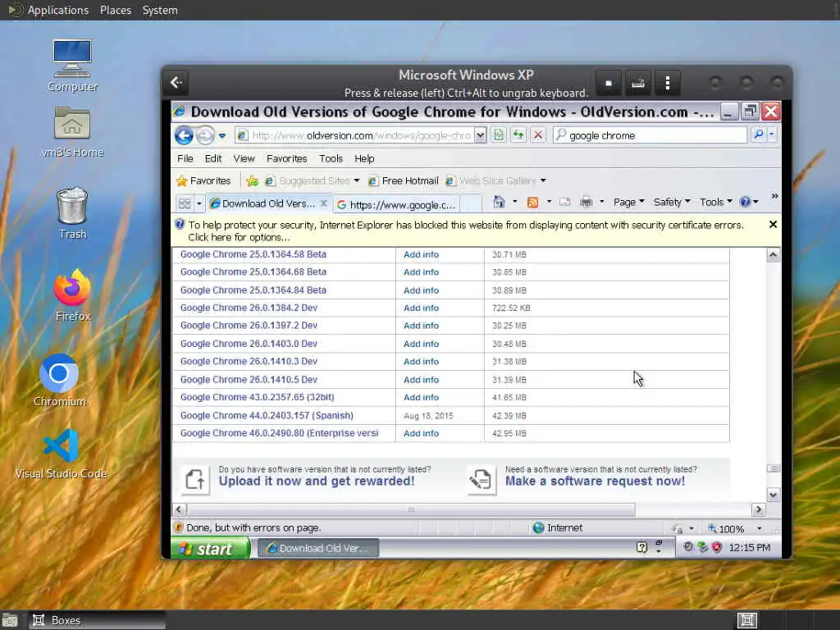The image size is (840, 630).
Task: Go back with Internet Explorer's Back arrow
Action: [x=184, y=135]
